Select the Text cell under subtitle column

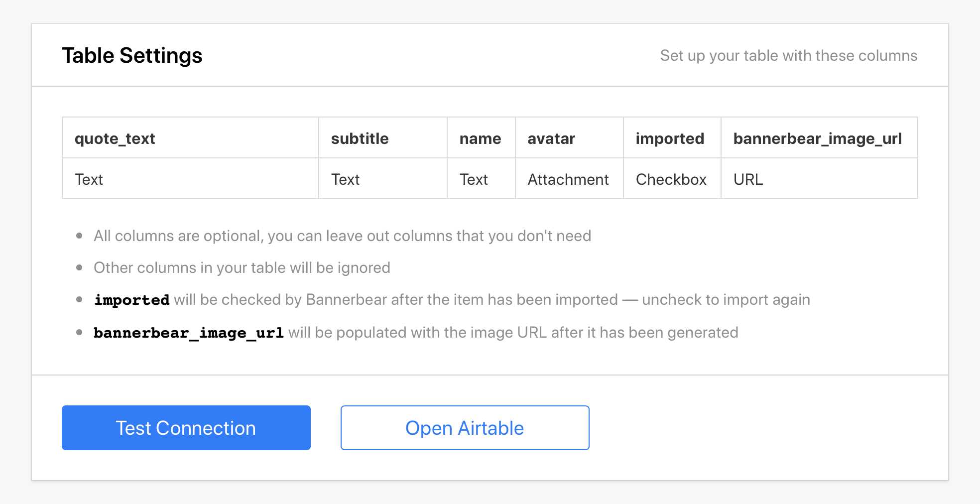pyautogui.click(x=346, y=179)
